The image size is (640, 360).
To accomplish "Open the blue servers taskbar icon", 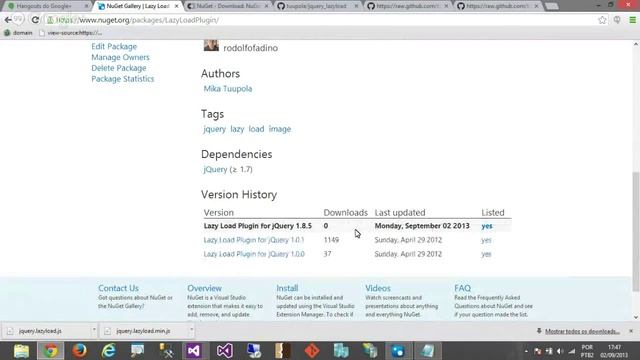I will click(341, 351).
